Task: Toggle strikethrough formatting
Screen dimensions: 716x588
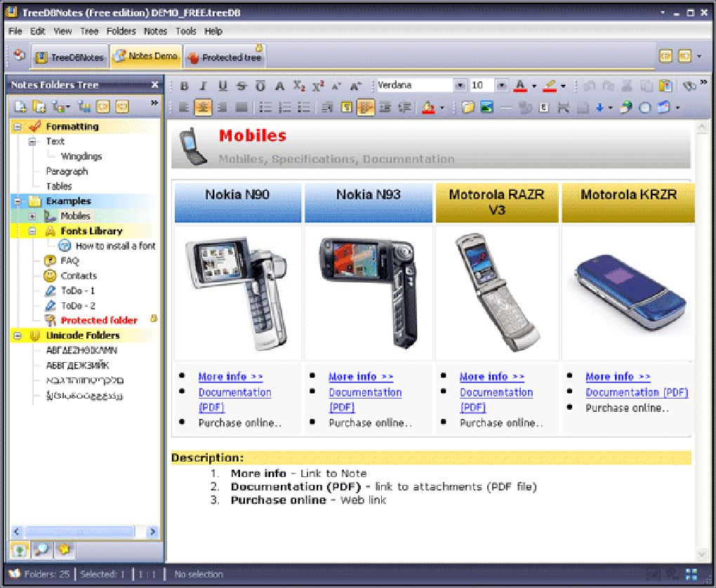Action: pos(241,86)
